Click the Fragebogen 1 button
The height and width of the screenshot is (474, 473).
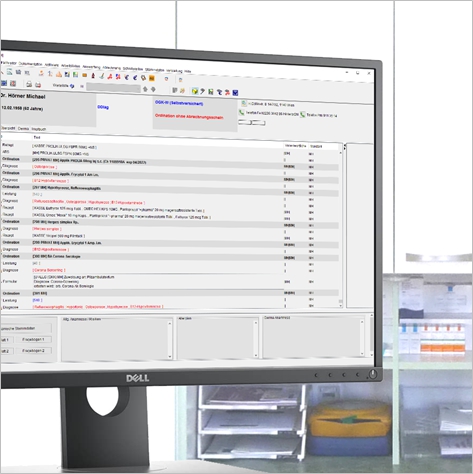coord(33,339)
